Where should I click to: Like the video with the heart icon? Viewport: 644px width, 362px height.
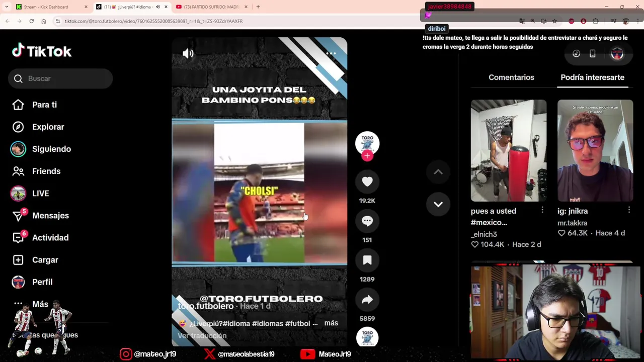click(367, 182)
